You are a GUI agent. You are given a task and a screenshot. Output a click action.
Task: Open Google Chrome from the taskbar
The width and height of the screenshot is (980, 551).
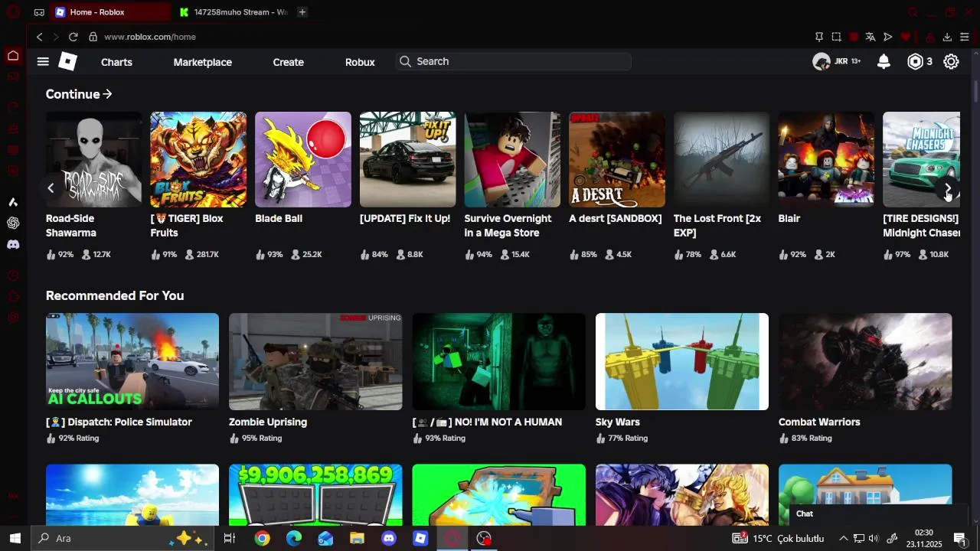tap(263, 539)
